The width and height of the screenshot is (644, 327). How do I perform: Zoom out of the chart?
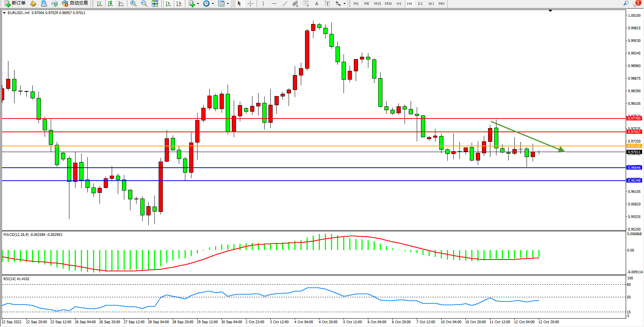click(x=144, y=3)
